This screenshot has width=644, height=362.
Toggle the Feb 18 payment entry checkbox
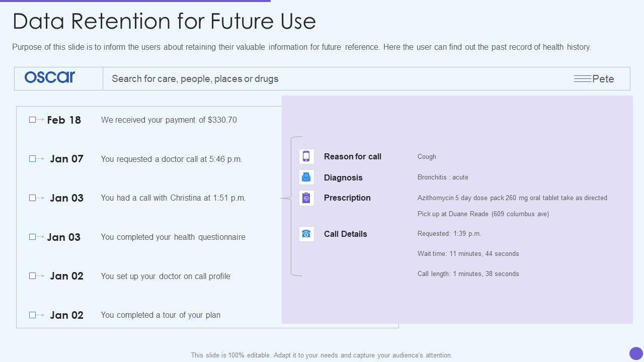[33, 120]
